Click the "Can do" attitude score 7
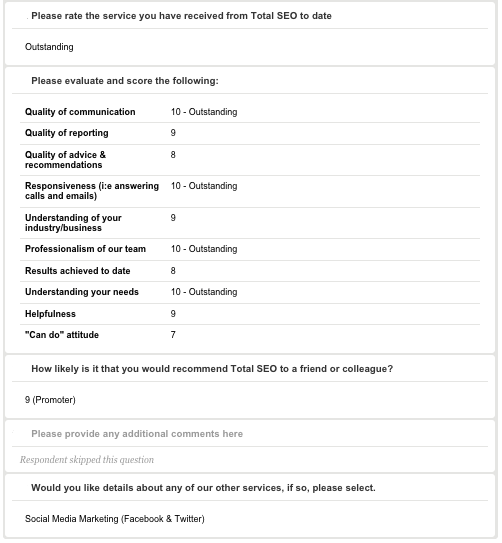This screenshot has width=502, height=543. coord(173,335)
